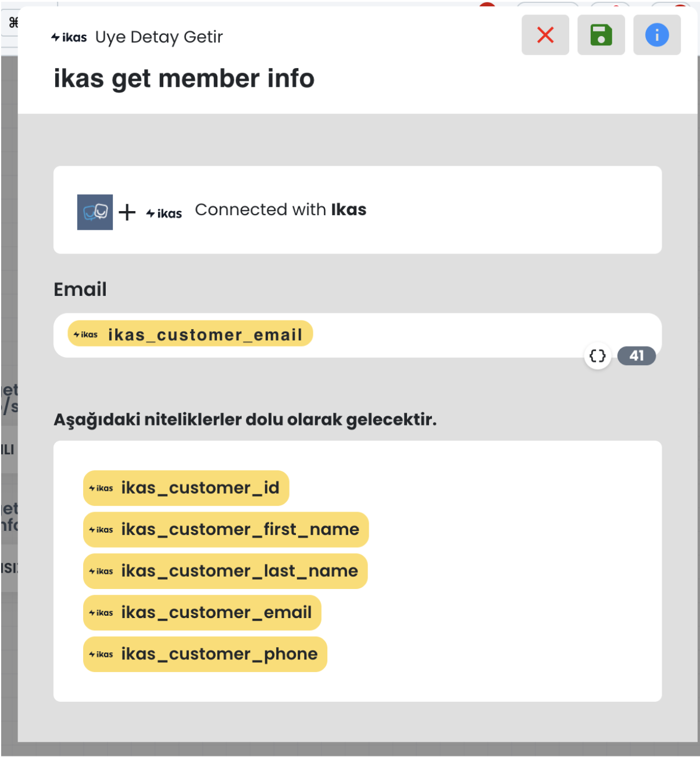Click ikas_customer_email chip in attributes list

[x=202, y=613]
